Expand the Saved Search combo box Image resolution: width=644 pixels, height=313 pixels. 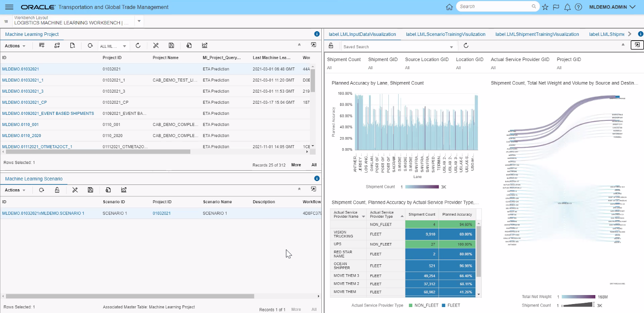click(x=452, y=47)
